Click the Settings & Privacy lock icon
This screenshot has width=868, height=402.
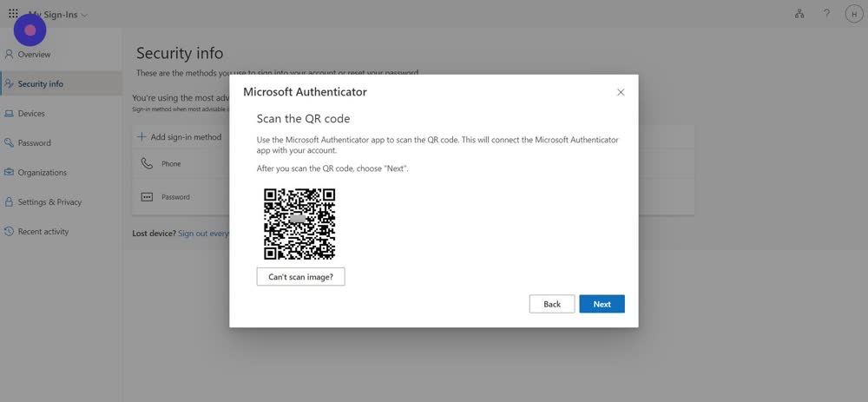[x=9, y=202]
